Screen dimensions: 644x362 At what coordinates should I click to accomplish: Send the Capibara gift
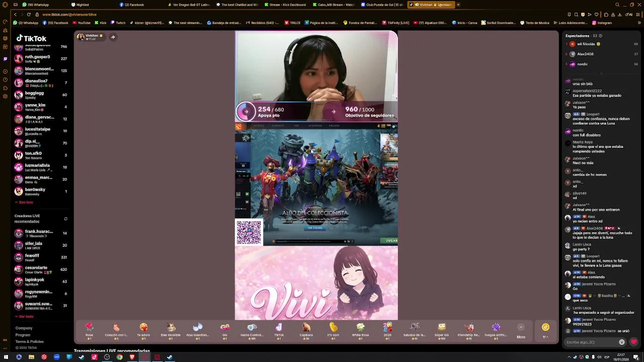(x=306, y=331)
